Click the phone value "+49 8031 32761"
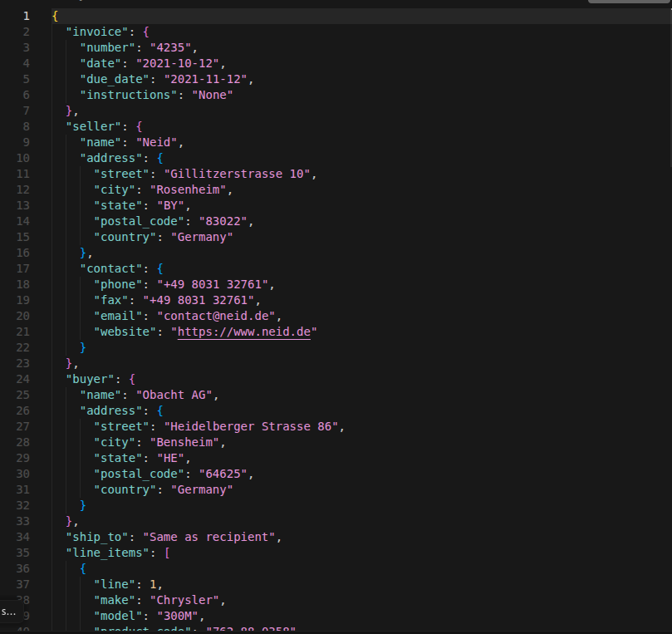 (x=212, y=285)
